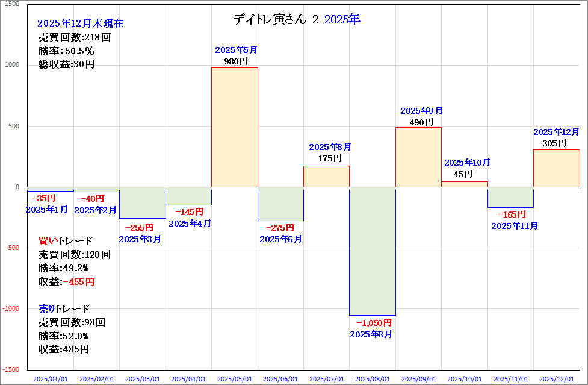This screenshot has width=588, height=385.
Task: Select the -255円 bar for March 2025
Action: click(142, 203)
